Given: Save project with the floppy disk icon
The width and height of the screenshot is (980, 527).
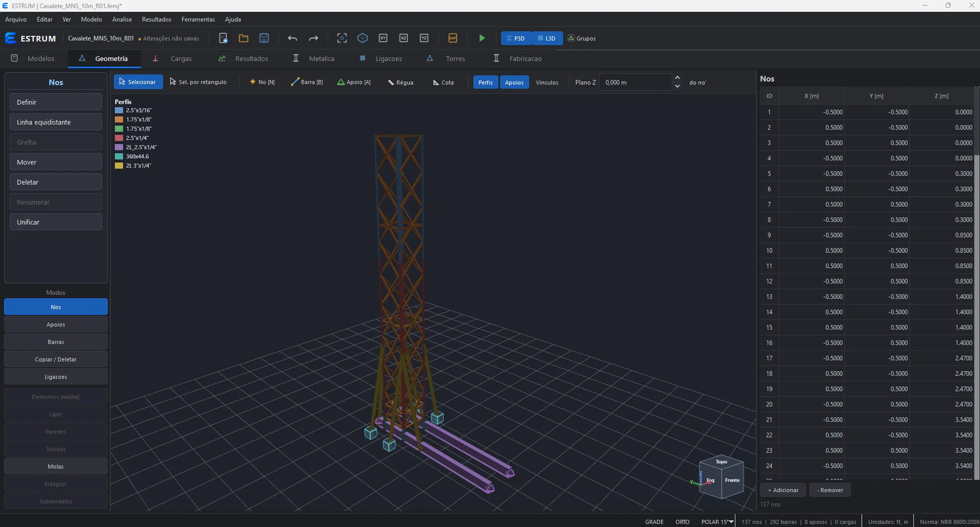Looking at the screenshot, I should tap(264, 38).
